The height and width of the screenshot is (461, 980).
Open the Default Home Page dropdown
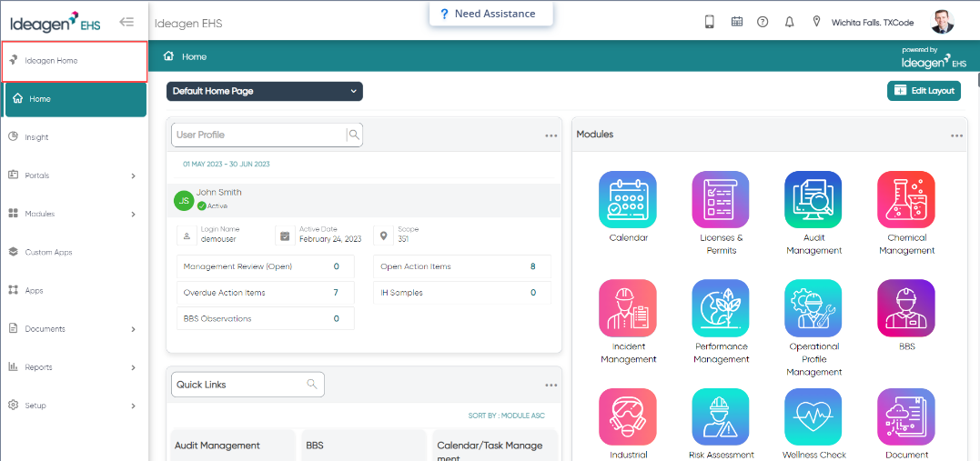(x=265, y=91)
